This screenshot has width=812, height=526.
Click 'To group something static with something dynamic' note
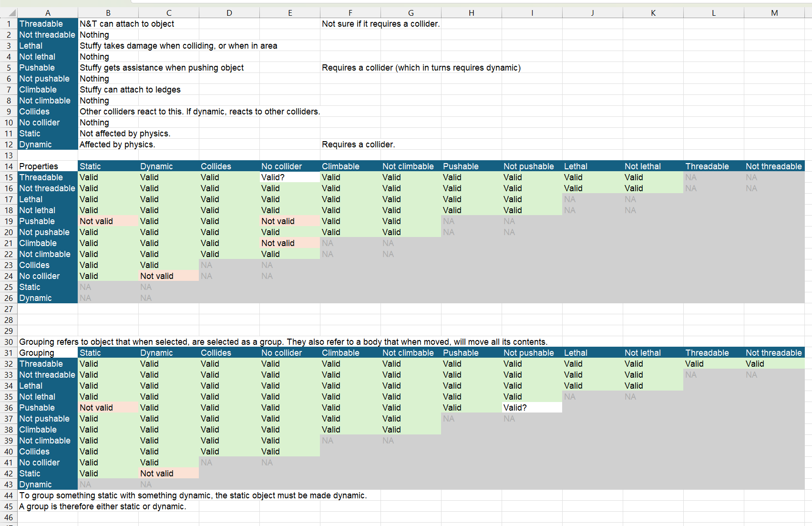coord(193,495)
